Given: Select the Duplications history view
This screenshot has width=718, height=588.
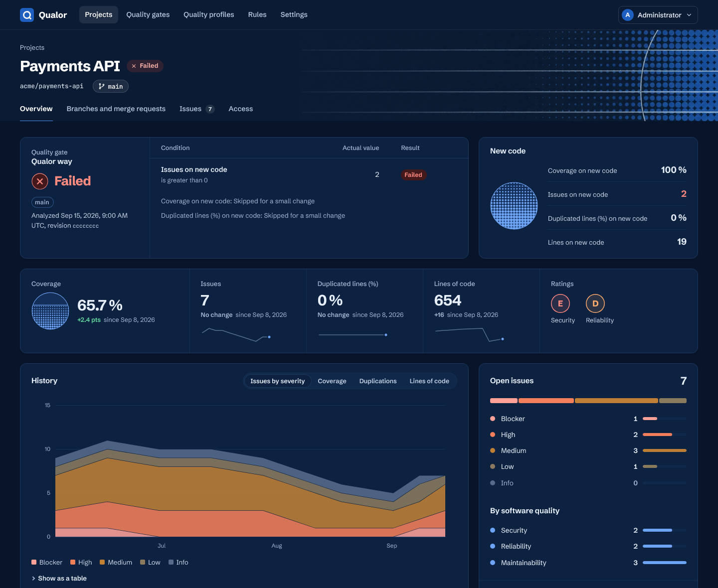Looking at the screenshot, I should [378, 381].
